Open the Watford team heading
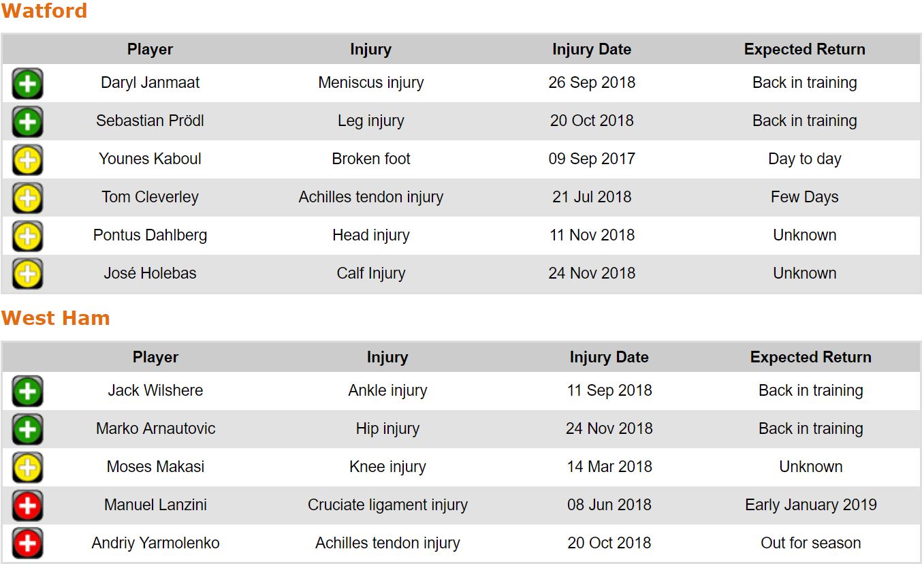924x564 pixels. (x=44, y=12)
